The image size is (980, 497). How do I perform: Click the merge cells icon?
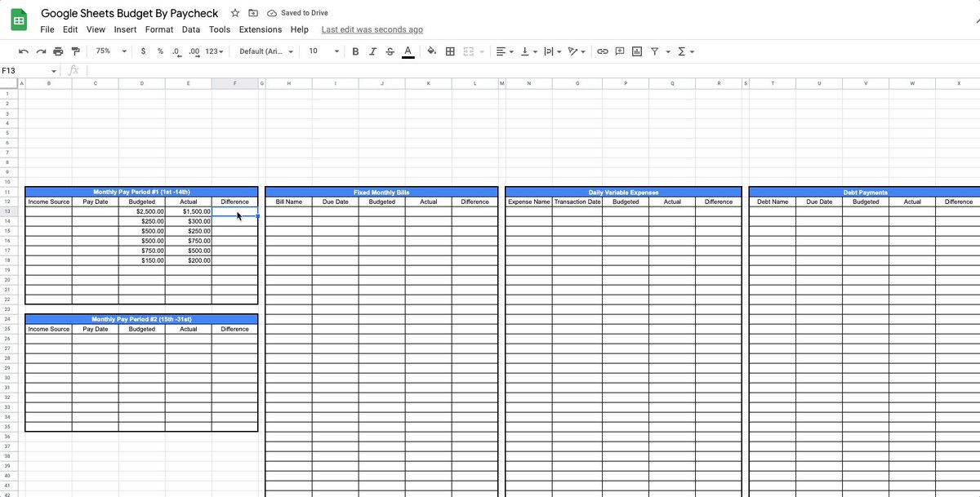[469, 51]
